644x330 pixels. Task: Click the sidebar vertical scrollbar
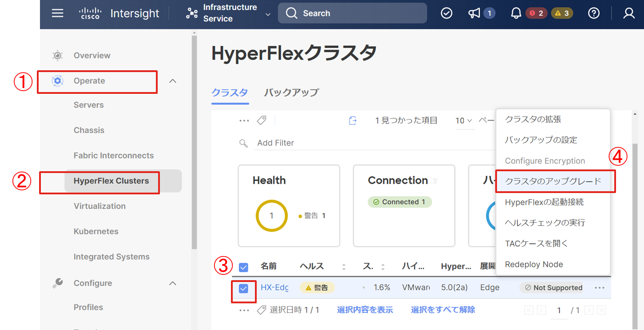click(x=194, y=142)
